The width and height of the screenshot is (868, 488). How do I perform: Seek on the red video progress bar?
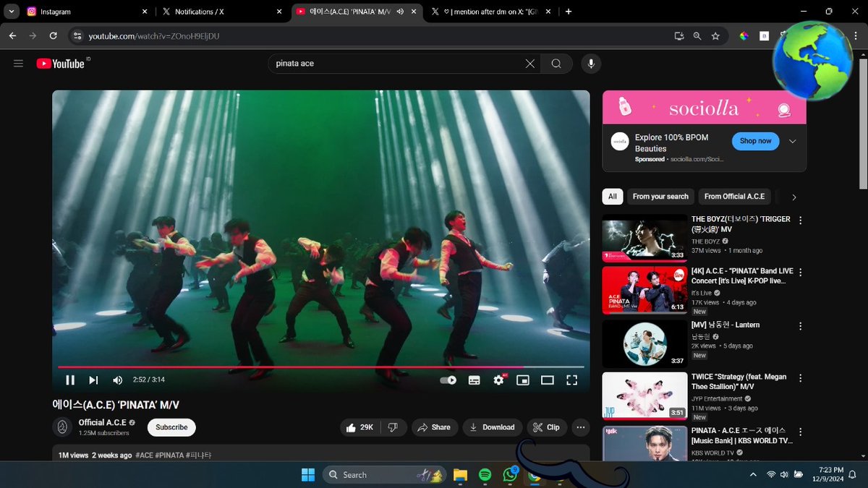click(321, 367)
